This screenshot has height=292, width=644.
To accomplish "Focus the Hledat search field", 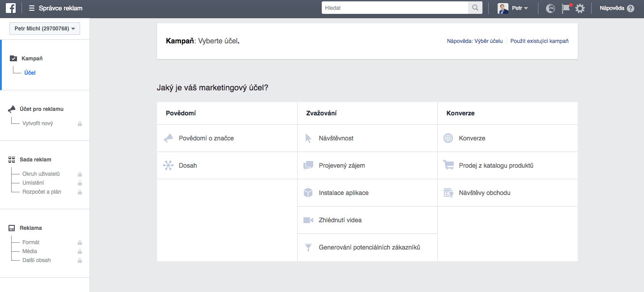I will 395,8.
